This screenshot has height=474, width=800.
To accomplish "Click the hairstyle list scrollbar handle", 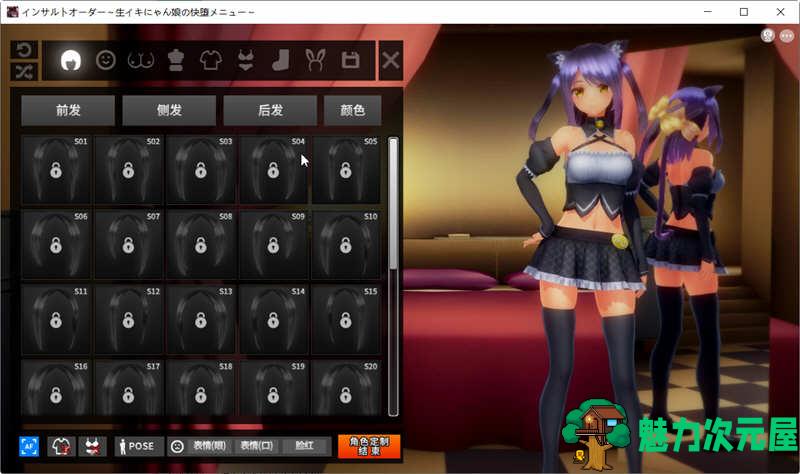I will [x=393, y=203].
